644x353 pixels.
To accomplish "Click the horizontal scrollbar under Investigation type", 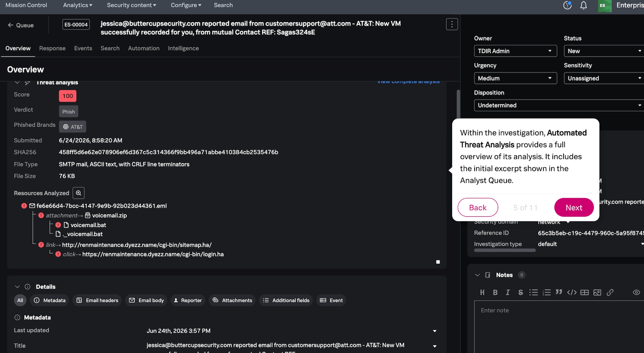I will tap(505, 250).
